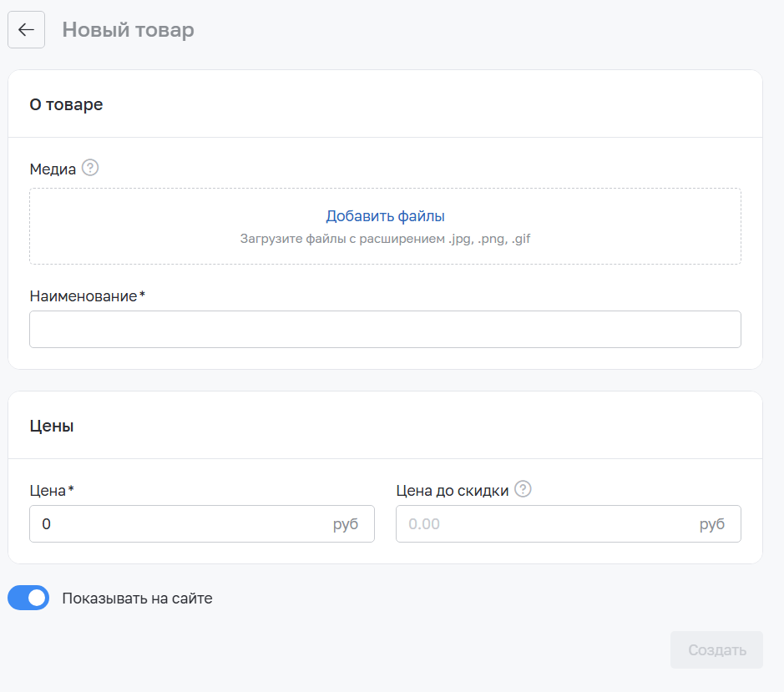Click the file format hint in upload area
784x692 pixels.
(385, 239)
